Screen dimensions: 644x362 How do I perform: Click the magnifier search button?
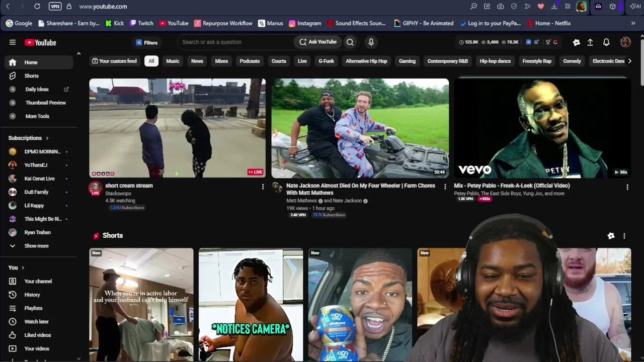pos(350,42)
